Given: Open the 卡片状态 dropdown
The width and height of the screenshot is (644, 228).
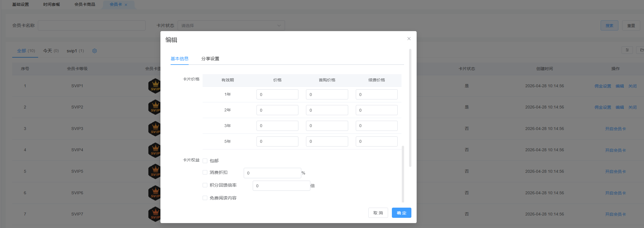Looking at the screenshot, I should click(x=231, y=26).
